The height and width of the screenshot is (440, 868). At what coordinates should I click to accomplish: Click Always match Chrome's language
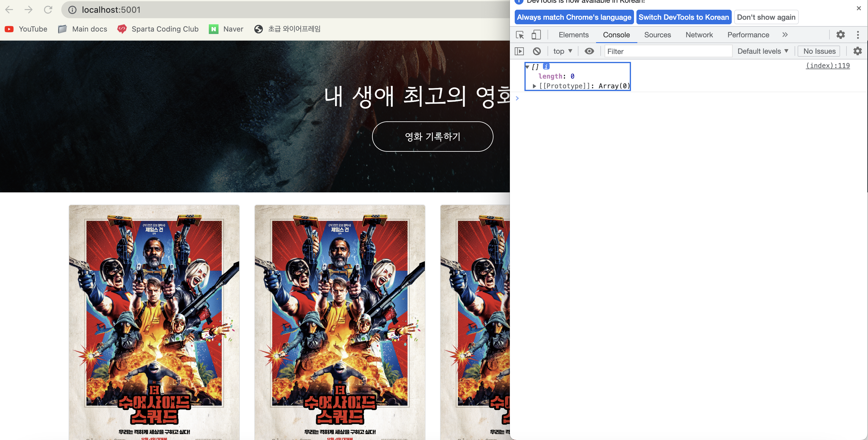(x=574, y=17)
